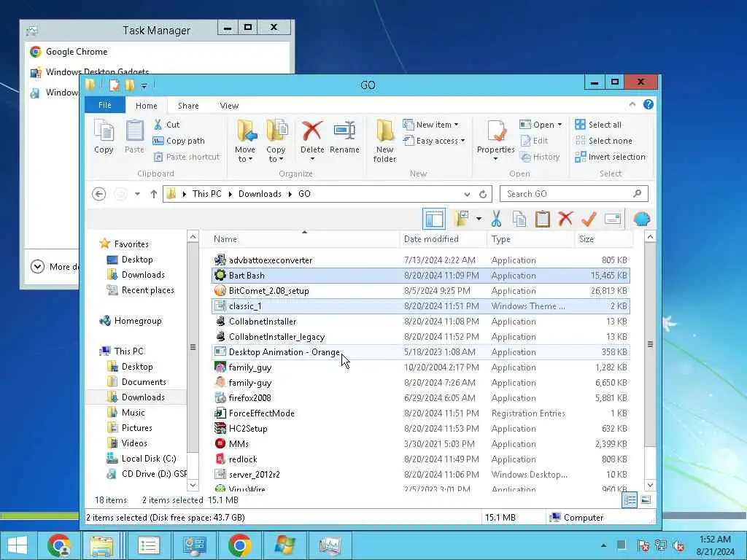Select Downloads under This PC in tree

tap(142, 397)
